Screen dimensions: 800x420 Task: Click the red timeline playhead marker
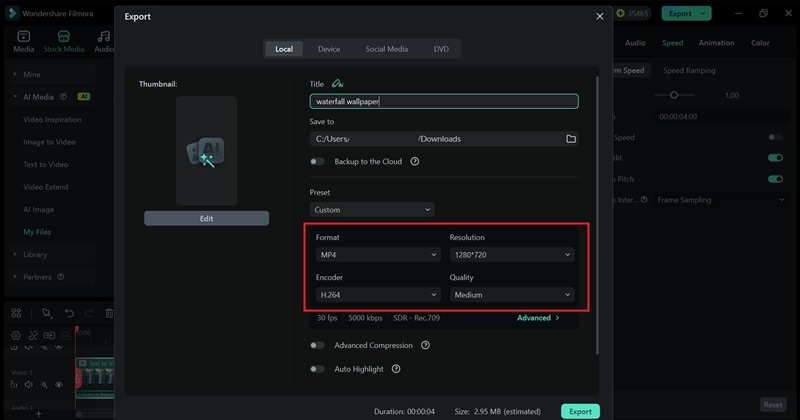click(x=77, y=331)
